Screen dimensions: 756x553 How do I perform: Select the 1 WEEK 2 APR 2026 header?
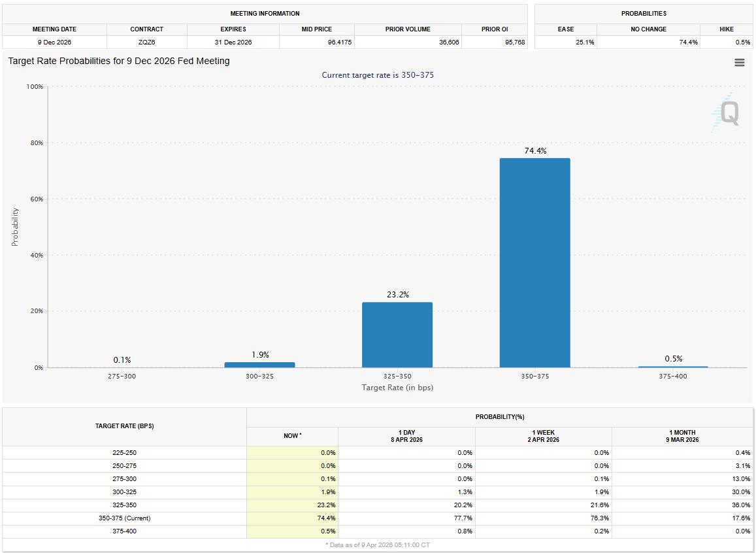click(x=543, y=436)
